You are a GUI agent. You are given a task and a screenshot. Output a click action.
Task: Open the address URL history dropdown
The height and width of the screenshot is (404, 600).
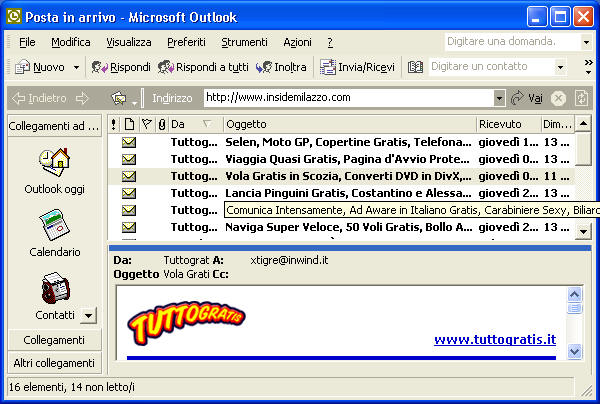tap(499, 98)
